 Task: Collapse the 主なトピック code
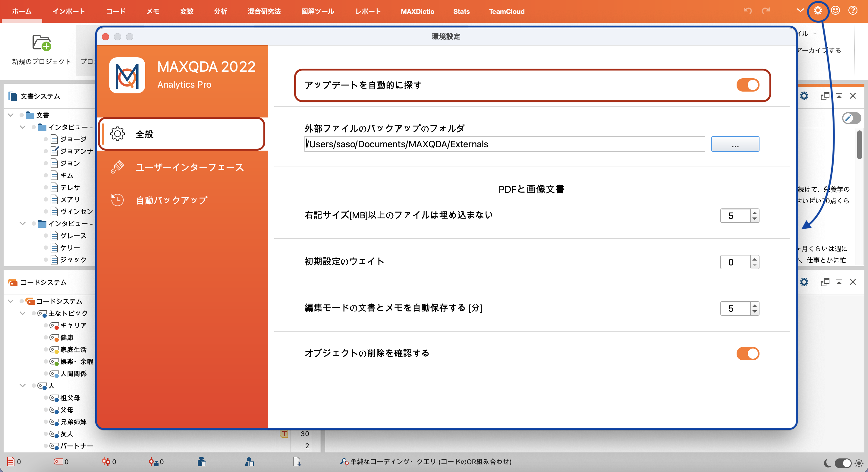coord(23,313)
